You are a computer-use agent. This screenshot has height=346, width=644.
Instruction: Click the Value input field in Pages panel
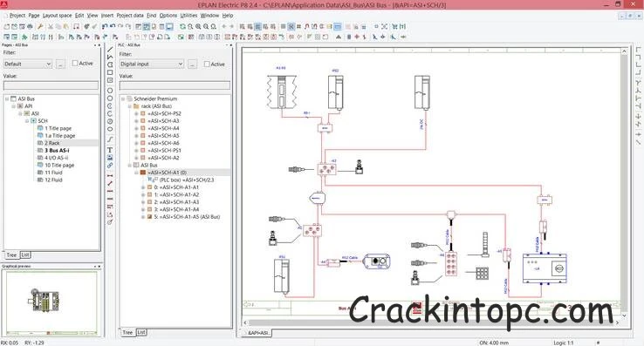pyautogui.click(x=51, y=85)
